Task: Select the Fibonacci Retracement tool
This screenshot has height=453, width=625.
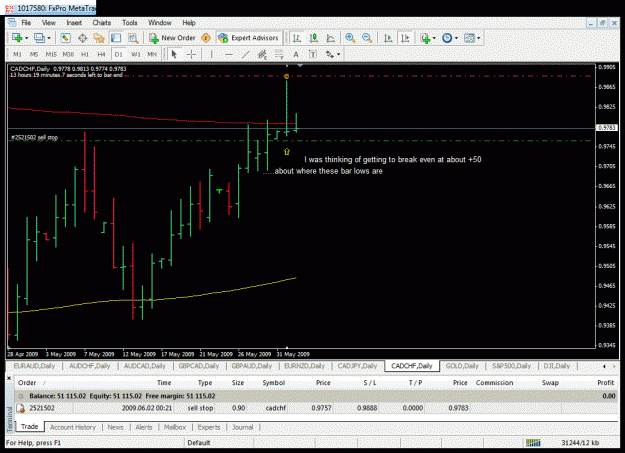Action: click(x=279, y=54)
